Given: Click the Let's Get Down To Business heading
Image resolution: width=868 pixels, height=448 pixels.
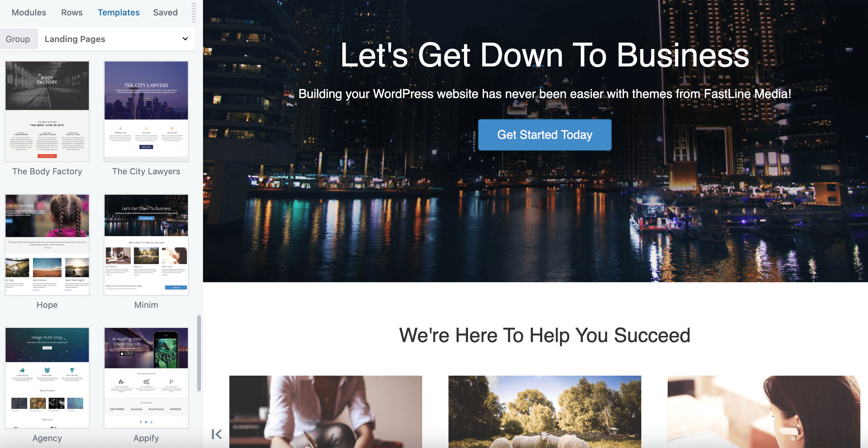Looking at the screenshot, I should coord(545,55).
